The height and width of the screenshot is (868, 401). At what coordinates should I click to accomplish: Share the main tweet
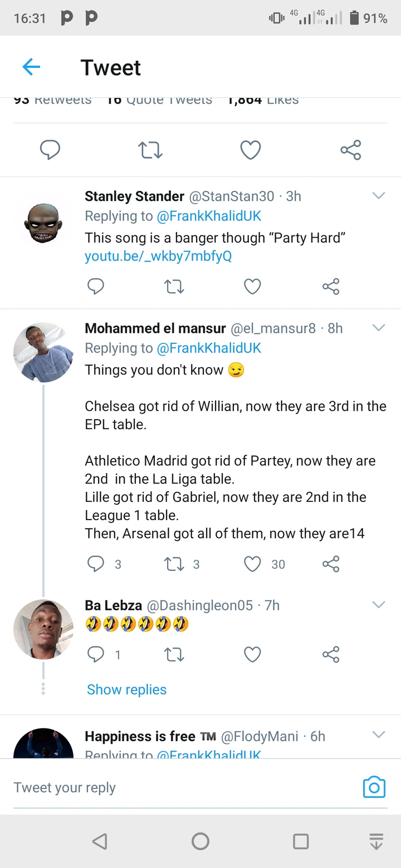coord(350,150)
